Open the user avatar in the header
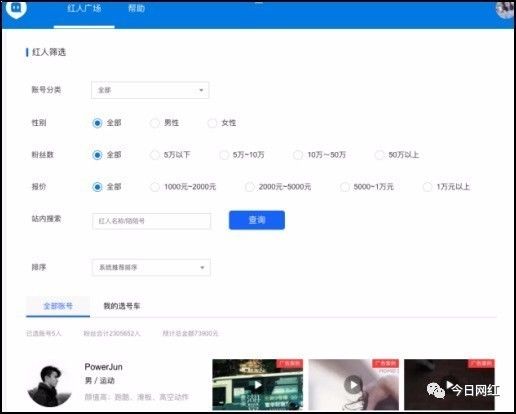Viewport: 516px width, 414px height. pos(505,9)
